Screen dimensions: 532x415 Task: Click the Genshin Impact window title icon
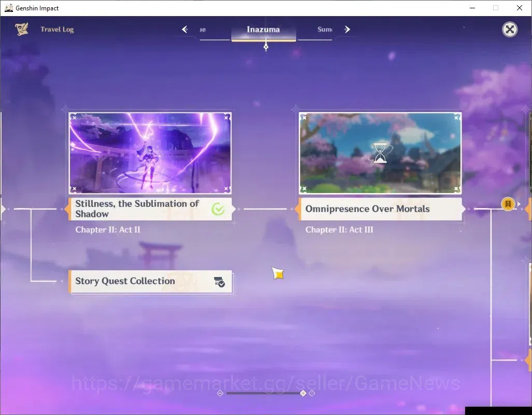[8, 8]
